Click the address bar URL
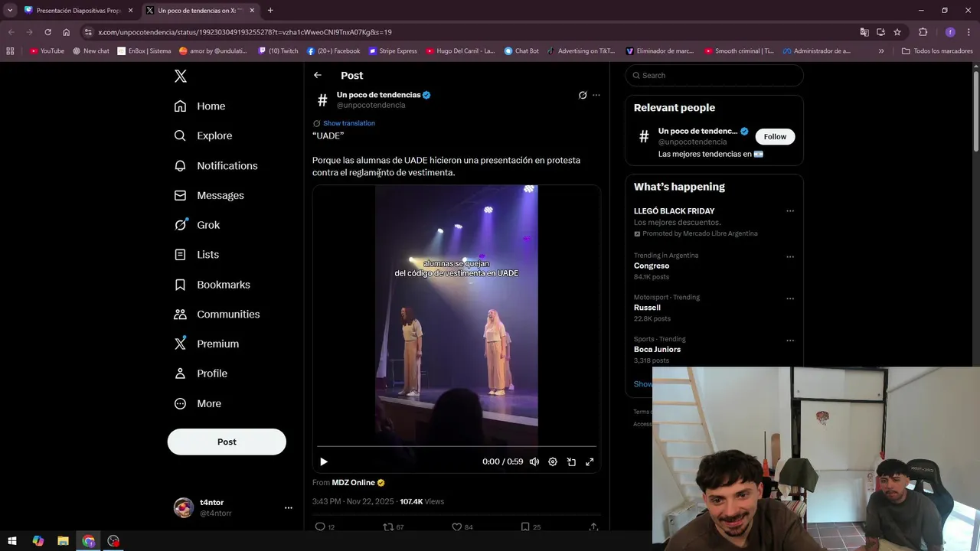The height and width of the screenshot is (551, 980). pyautogui.click(x=245, y=32)
